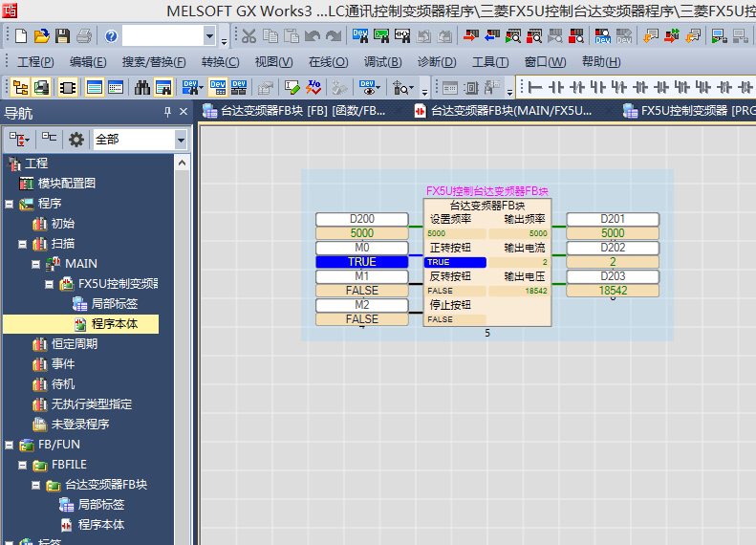This screenshot has height=545, width=756.
Task: Collapse the FB/FUN tree node
Action: (9, 446)
